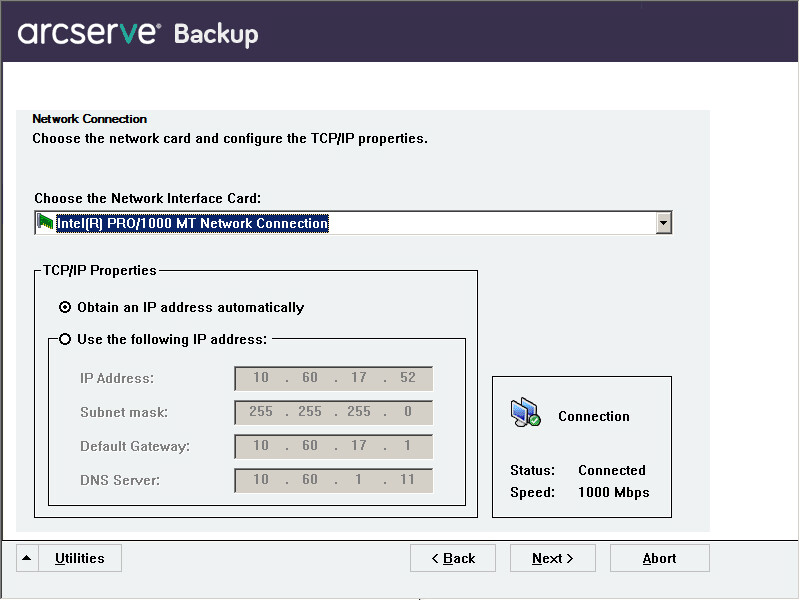This screenshot has width=800, height=606.
Task: Choose Use the following IP address option
Action: [65, 339]
